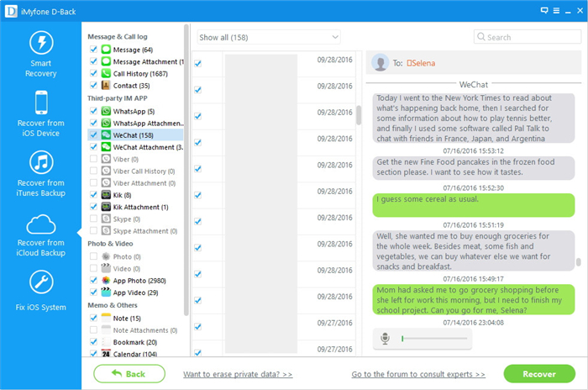The image size is (588, 390).
Task: Click the search magnifier icon
Action: 480,37
